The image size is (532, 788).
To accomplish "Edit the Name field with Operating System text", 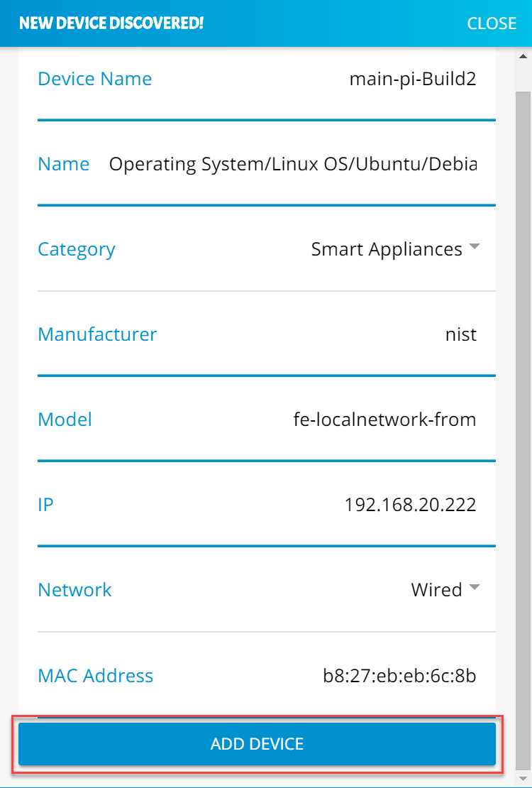I will tap(293, 164).
